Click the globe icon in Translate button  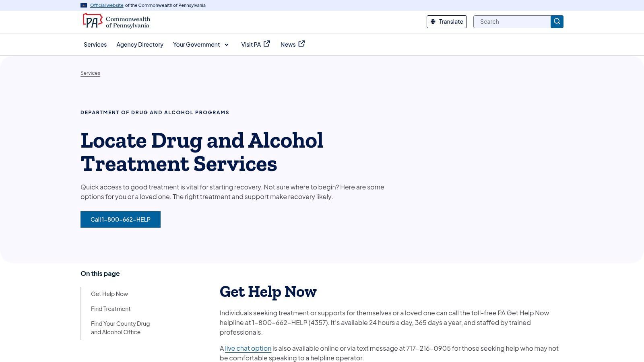click(x=433, y=22)
